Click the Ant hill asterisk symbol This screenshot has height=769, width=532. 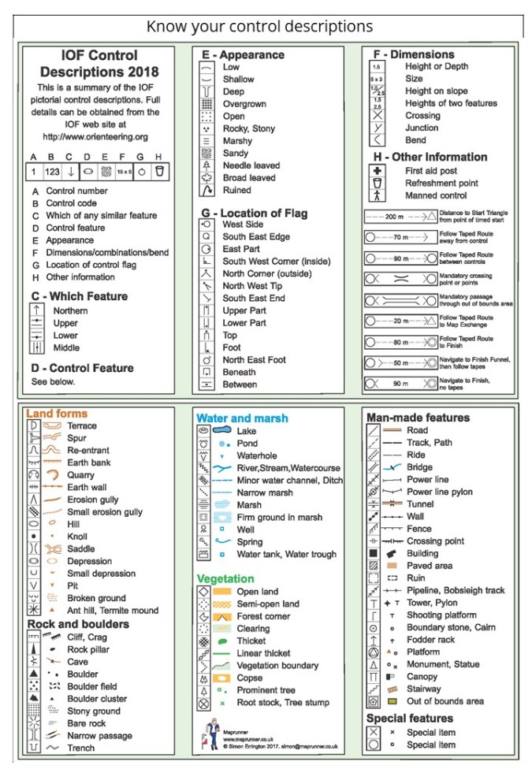point(33,610)
